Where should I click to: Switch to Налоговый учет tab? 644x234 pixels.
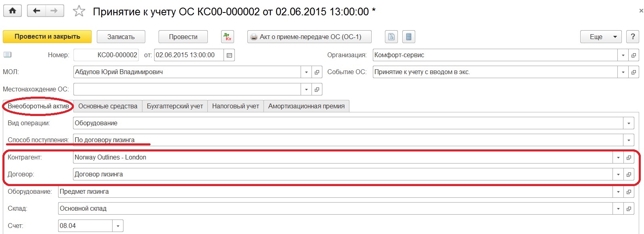click(x=236, y=106)
